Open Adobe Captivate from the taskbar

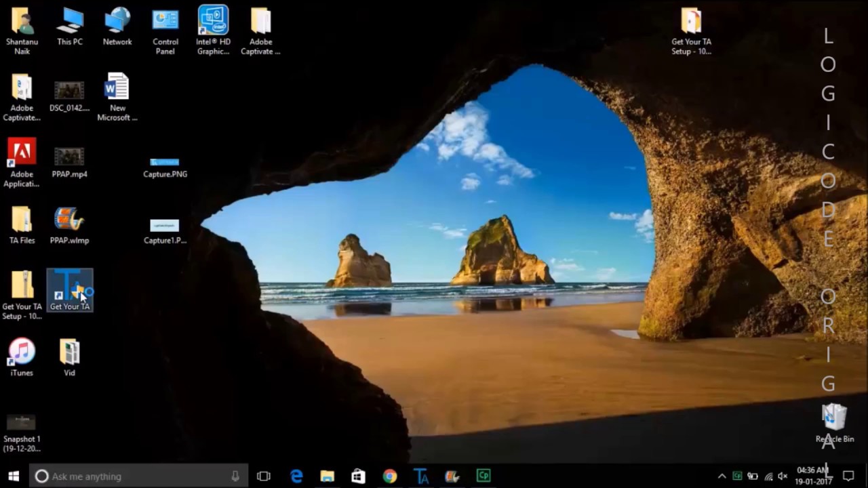tap(484, 476)
